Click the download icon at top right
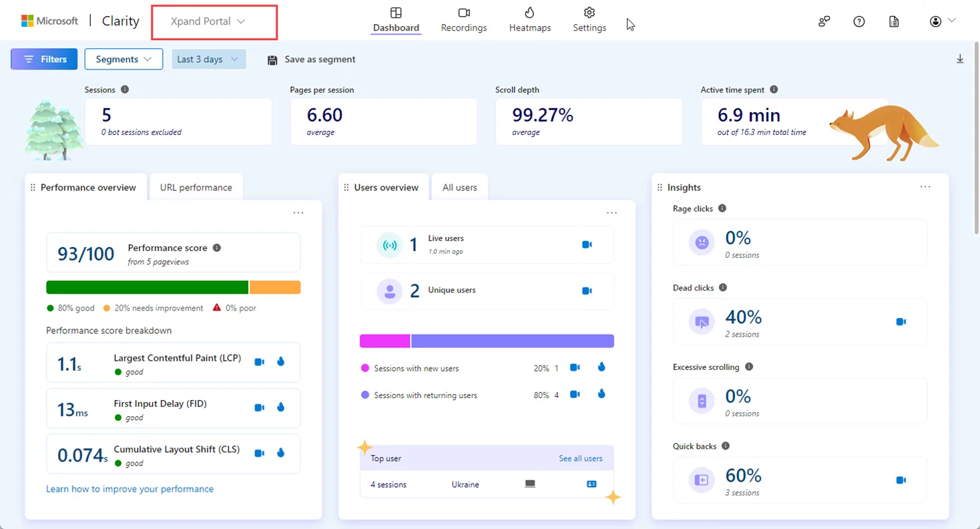The height and width of the screenshot is (529, 980). [960, 59]
